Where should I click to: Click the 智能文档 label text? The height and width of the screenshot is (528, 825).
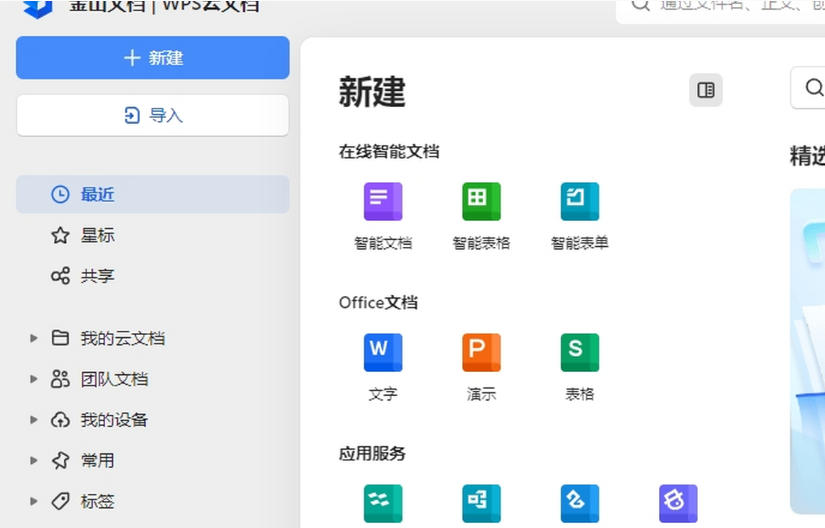pyautogui.click(x=383, y=243)
